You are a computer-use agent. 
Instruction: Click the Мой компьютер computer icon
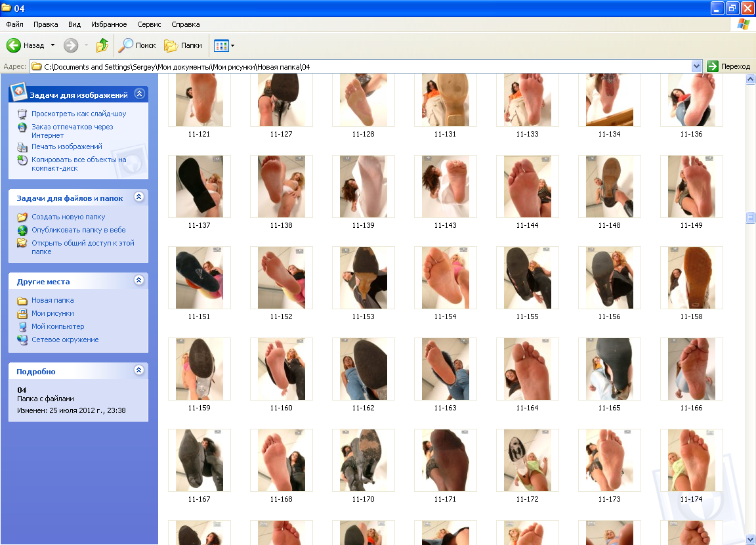(22, 327)
